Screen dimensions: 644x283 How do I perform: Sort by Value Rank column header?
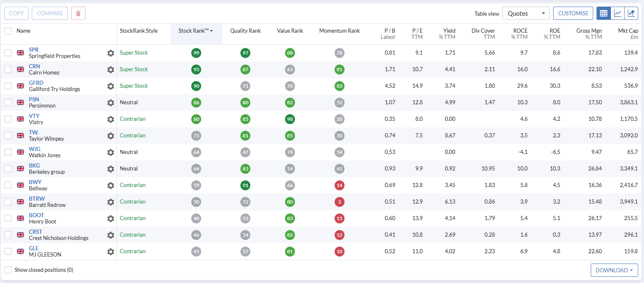pos(290,31)
